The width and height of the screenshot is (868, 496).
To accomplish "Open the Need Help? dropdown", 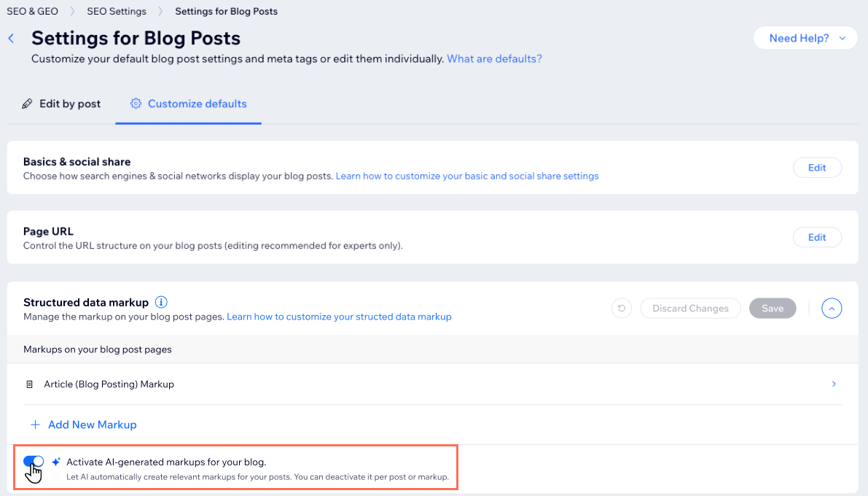I will click(805, 37).
